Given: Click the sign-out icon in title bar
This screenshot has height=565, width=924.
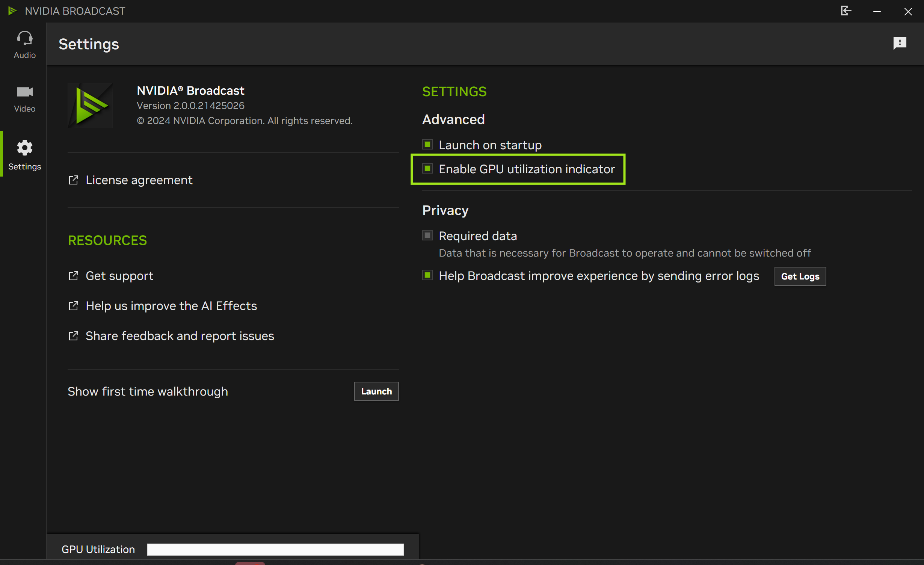Looking at the screenshot, I should (x=845, y=11).
